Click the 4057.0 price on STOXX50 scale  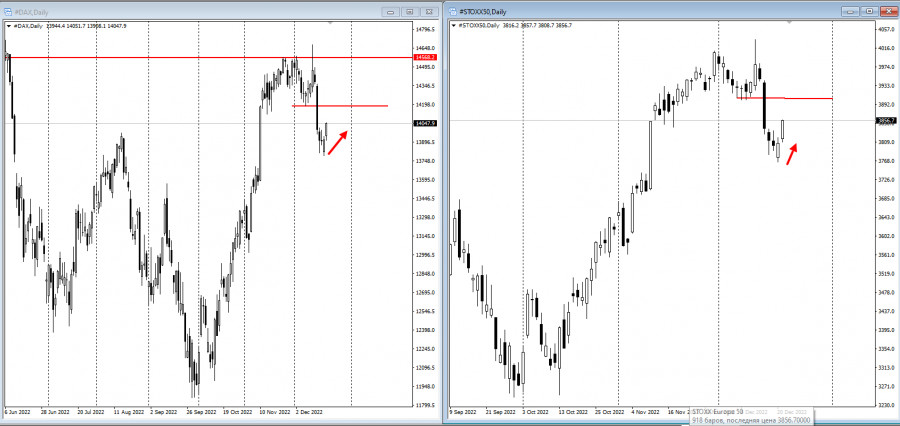coord(886,29)
